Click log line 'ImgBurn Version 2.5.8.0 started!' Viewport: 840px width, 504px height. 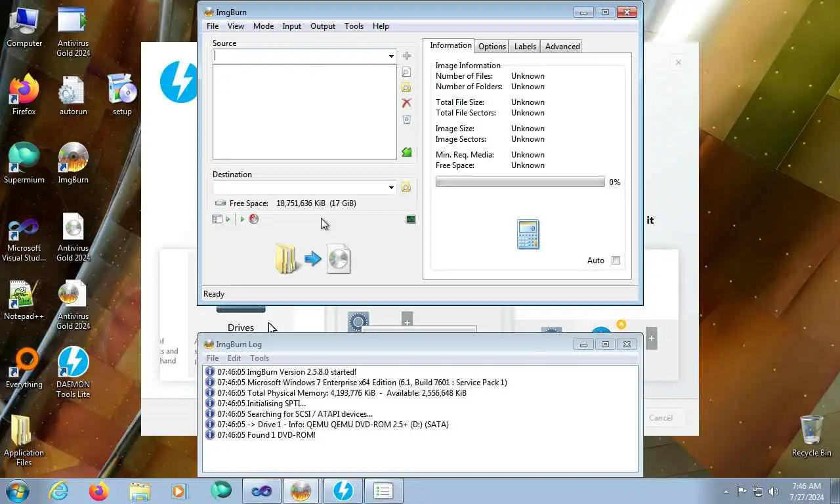[287, 372]
